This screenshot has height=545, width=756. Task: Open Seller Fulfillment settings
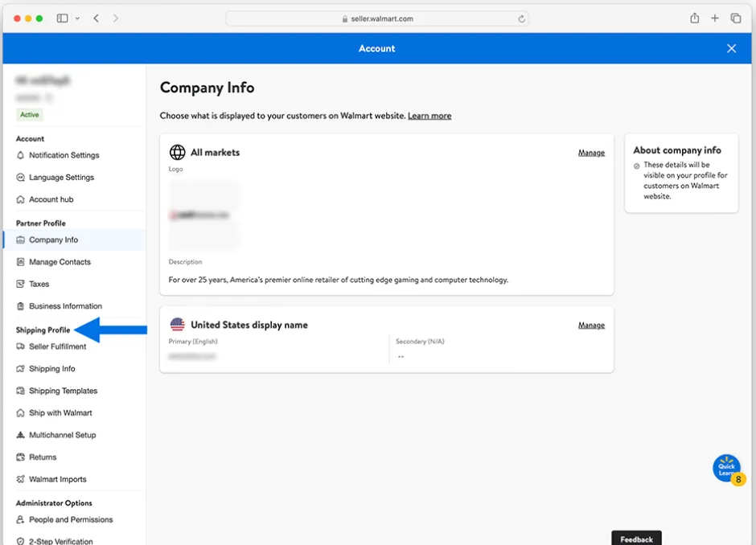57,346
